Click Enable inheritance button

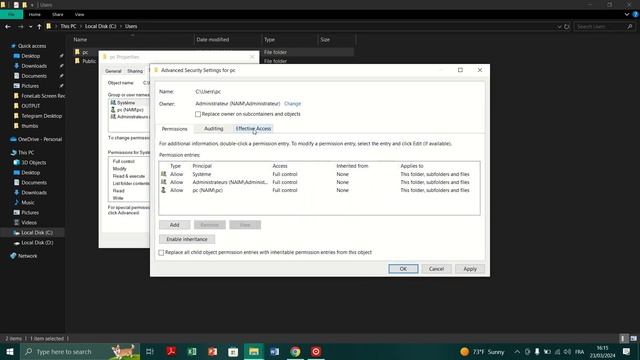coord(187,239)
